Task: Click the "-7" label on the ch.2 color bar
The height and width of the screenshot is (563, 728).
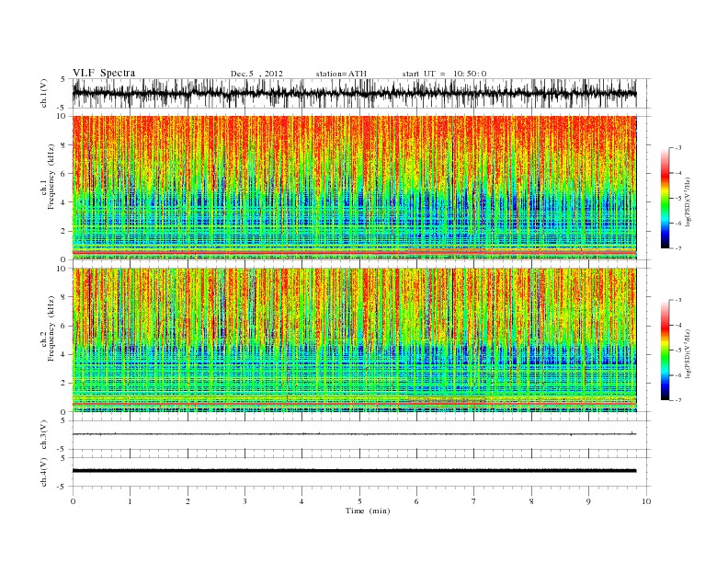Action: [x=678, y=400]
